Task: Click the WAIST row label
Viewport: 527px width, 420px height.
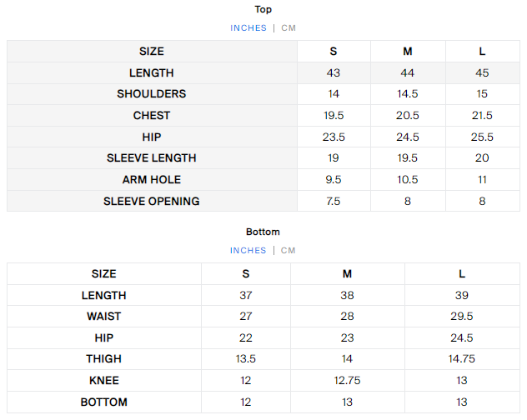Action: tap(104, 317)
